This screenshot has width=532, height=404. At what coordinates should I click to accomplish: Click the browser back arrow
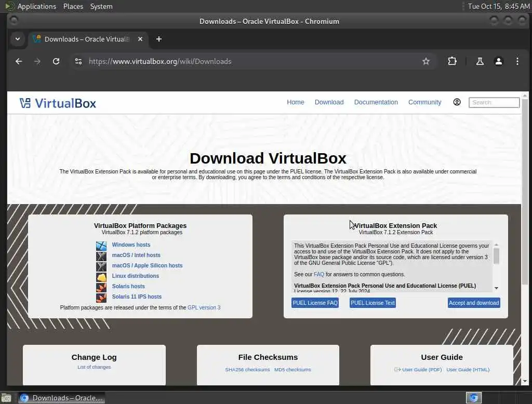click(19, 61)
